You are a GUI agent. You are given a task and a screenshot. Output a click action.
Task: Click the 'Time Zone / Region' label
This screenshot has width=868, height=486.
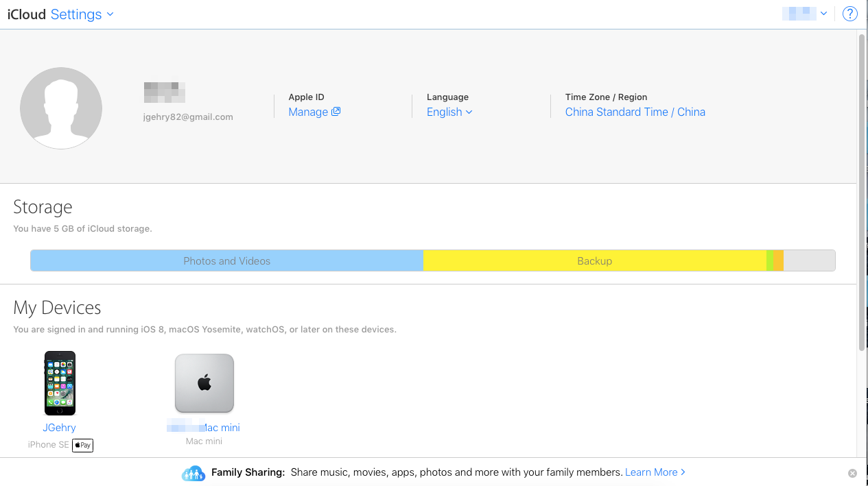[606, 97]
